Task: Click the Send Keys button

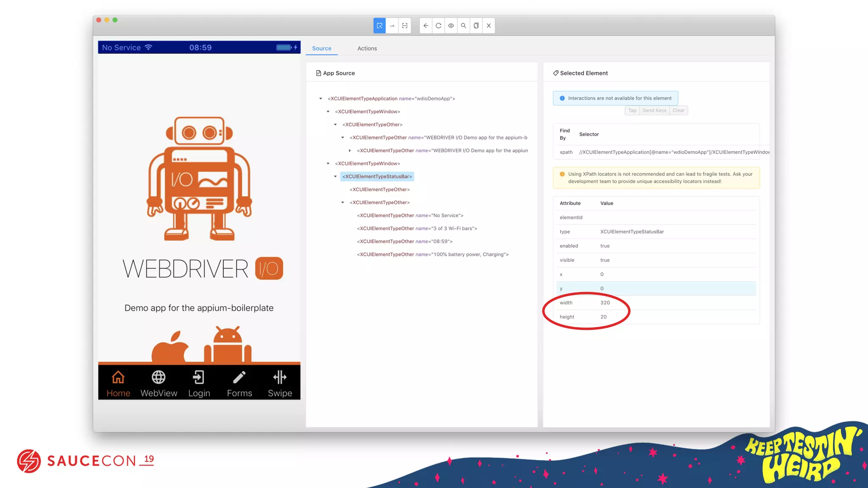Action: tap(654, 111)
